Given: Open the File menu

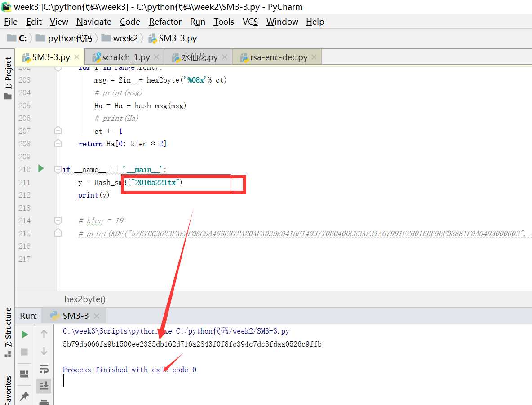Looking at the screenshot, I should (x=11, y=22).
